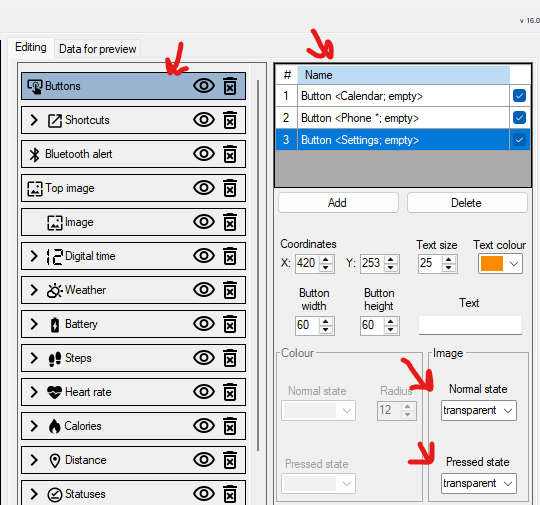Click the Distance location pin icon
This screenshot has height=505, width=540.
(x=55, y=461)
